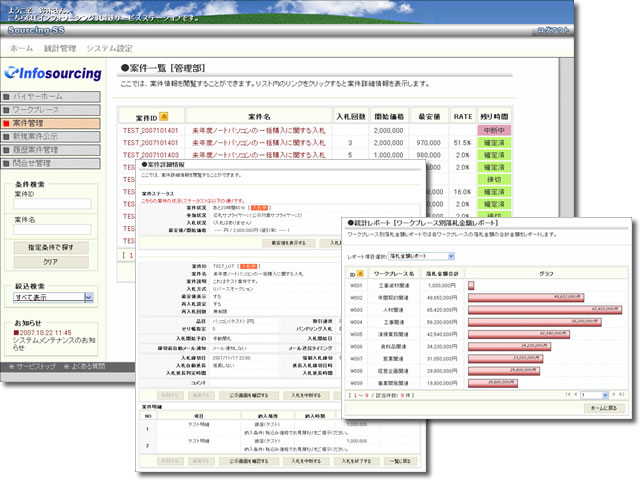640x480 pixels.
Task: Click the square icon beside 履歴案件管理
Action: 8,148
